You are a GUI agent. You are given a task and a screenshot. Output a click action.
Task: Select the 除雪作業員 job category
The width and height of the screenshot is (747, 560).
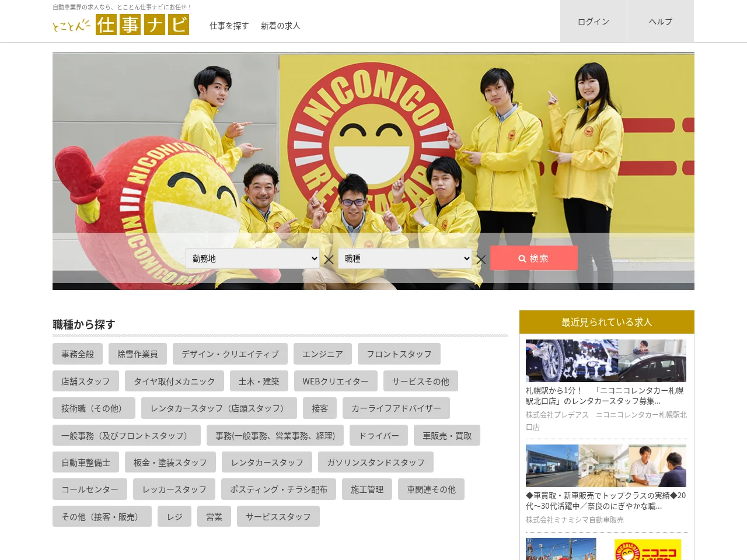138,354
